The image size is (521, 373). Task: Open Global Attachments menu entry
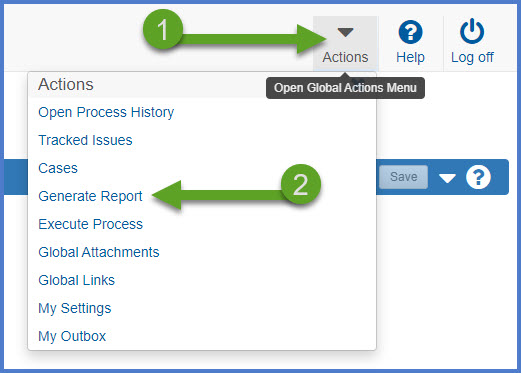click(99, 252)
